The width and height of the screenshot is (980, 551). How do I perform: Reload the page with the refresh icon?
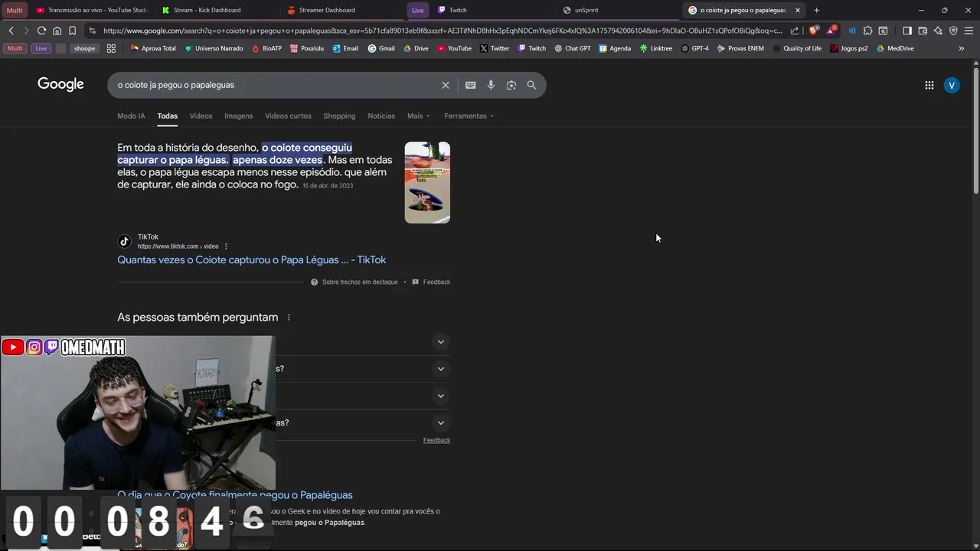tap(41, 31)
